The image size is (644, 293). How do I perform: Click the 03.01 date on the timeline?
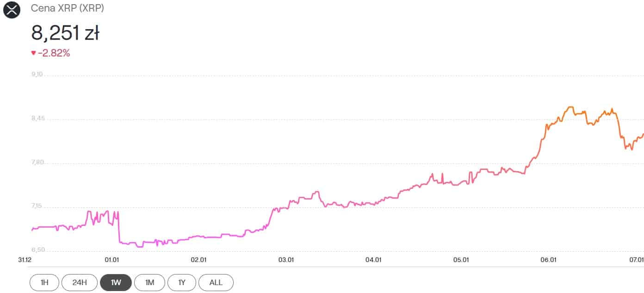click(x=286, y=260)
